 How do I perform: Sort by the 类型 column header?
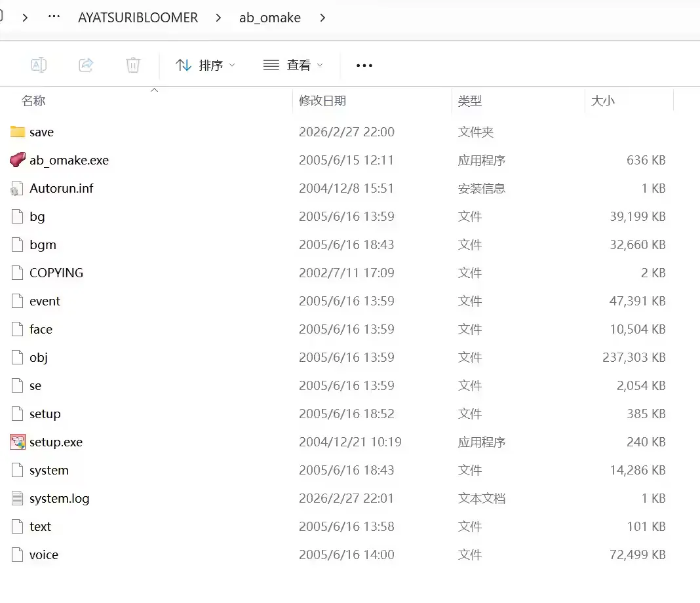(470, 101)
